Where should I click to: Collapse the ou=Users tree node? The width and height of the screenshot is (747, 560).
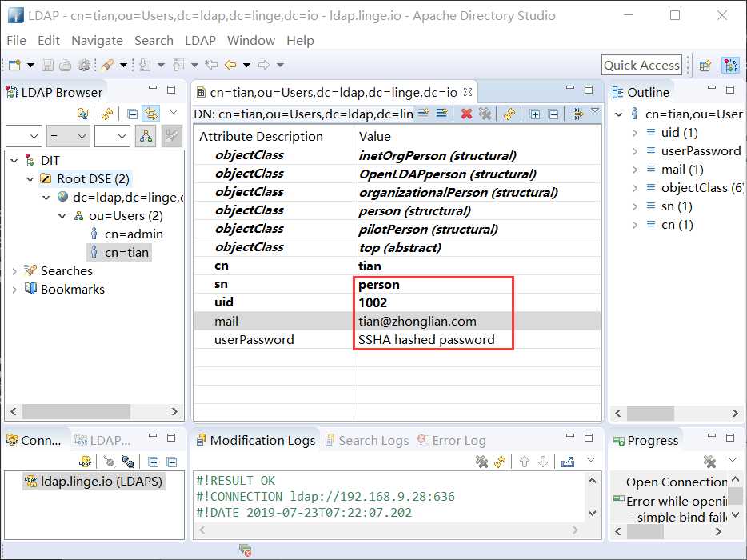62,216
